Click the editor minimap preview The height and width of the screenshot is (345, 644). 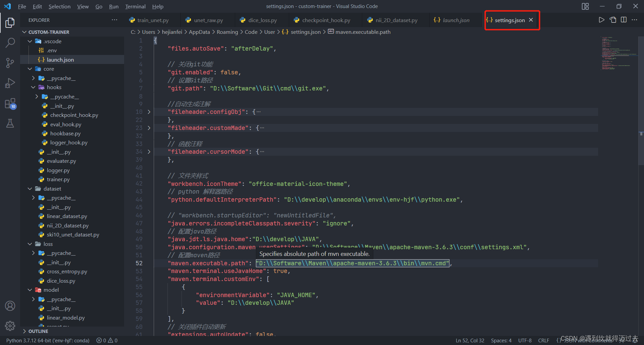coord(618,53)
